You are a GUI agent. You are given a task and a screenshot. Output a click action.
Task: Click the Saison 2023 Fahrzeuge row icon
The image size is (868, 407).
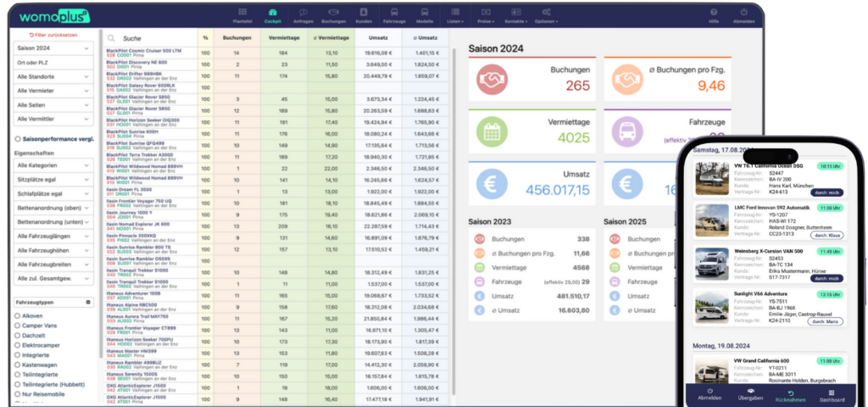480,282
